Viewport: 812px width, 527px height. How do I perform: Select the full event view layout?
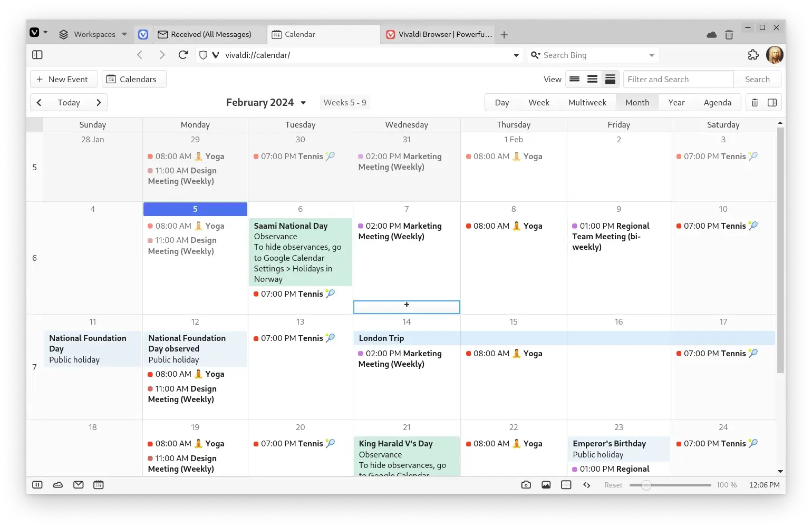pos(610,80)
